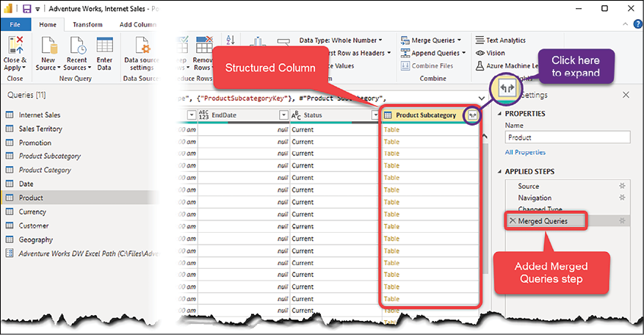Open the help question mark icon

638,24
